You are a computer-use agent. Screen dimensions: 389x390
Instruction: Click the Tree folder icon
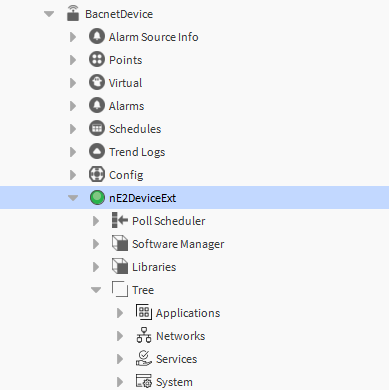point(120,289)
